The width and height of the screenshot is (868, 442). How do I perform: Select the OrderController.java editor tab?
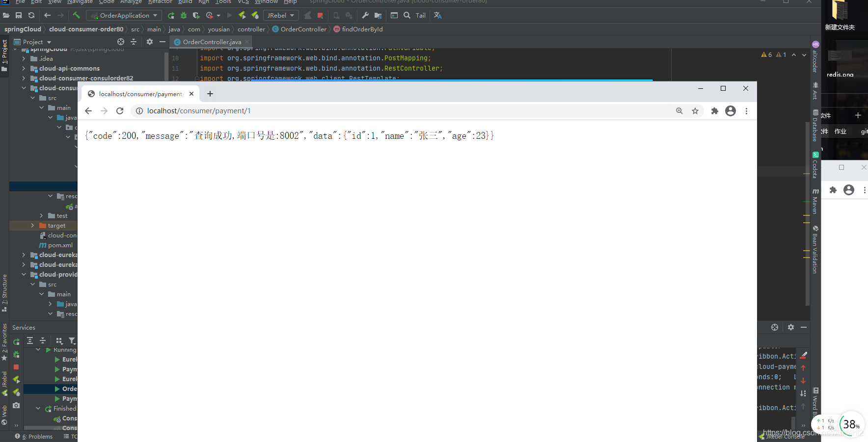click(212, 42)
